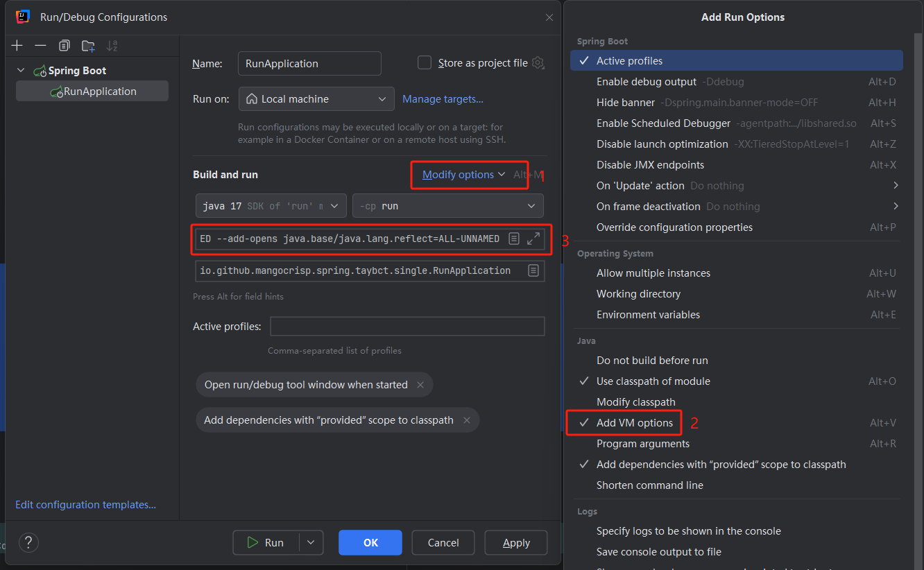Toggle Active profiles run option
924x570 pixels.
click(x=737, y=61)
